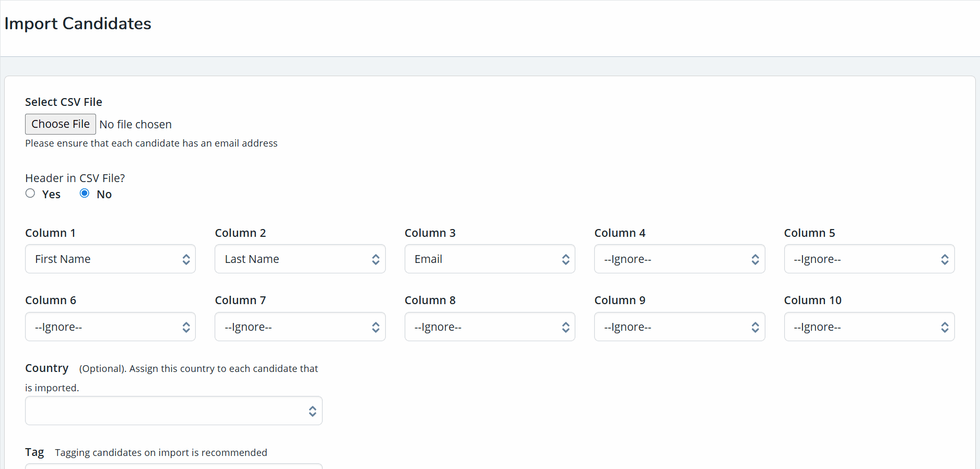
Task: Open the Column 7 Ignore dropdown
Action: click(300, 327)
